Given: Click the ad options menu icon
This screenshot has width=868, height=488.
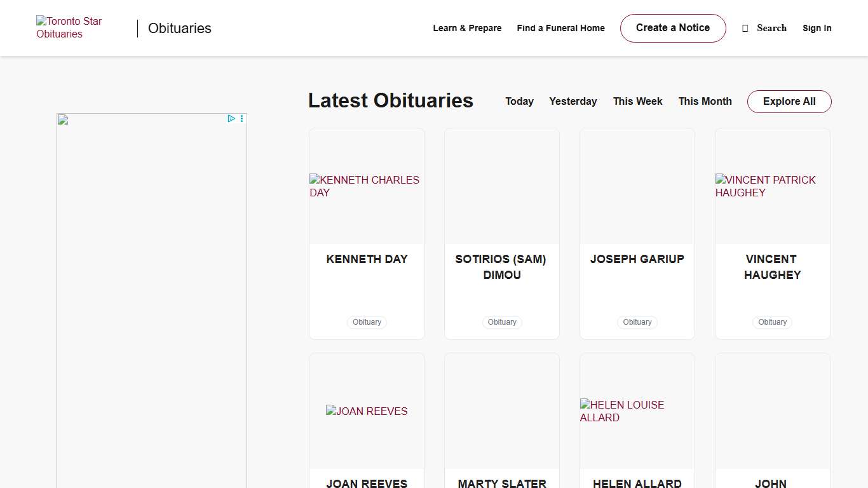Looking at the screenshot, I should tap(241, 118).
